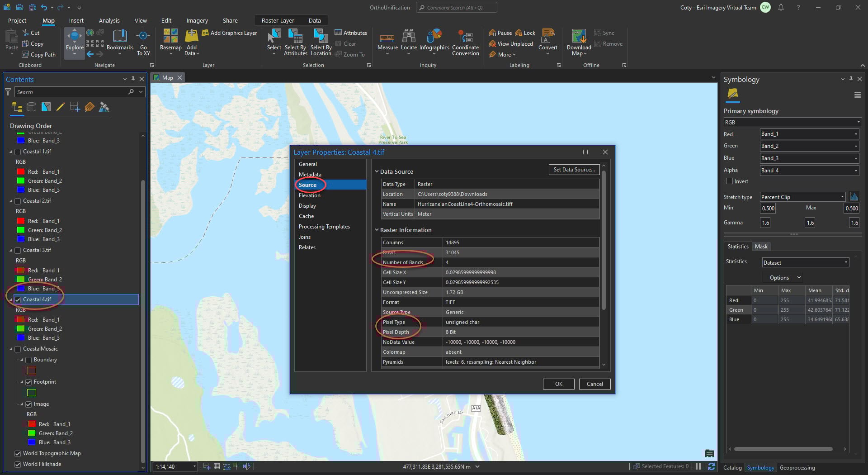Click the Bookmarks icon

tap(120, 36)
